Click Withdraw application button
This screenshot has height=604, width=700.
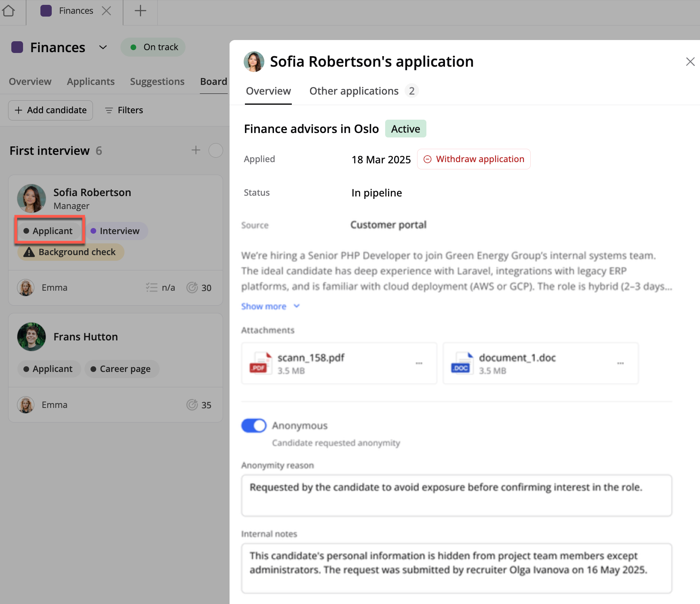tap(474, 159)
